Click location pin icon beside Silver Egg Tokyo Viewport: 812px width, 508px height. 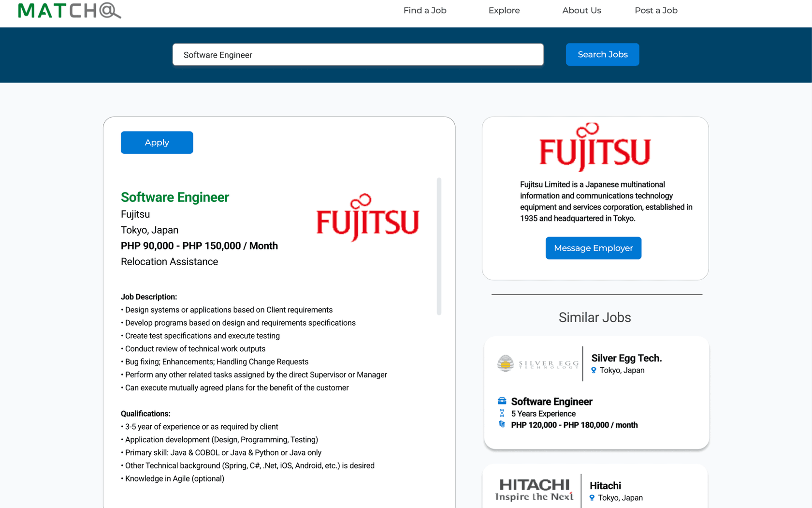point(594,370)
